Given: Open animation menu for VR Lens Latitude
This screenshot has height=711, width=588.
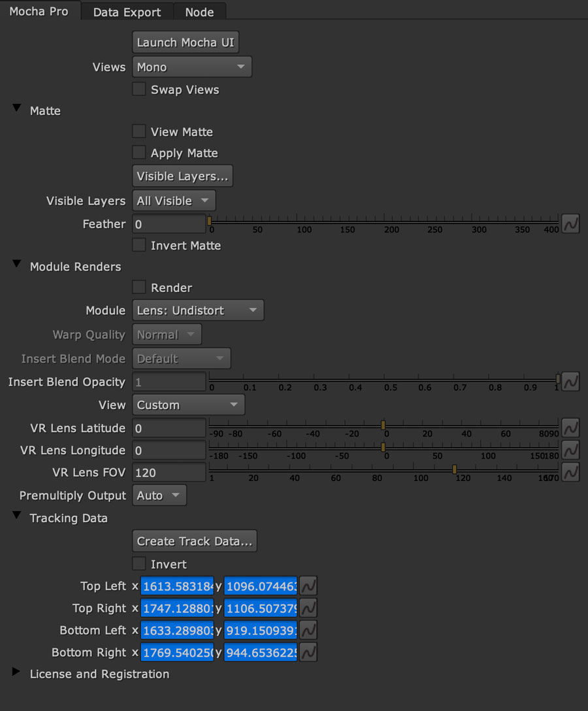Looking at the screenshot, I should pos(570,427).
